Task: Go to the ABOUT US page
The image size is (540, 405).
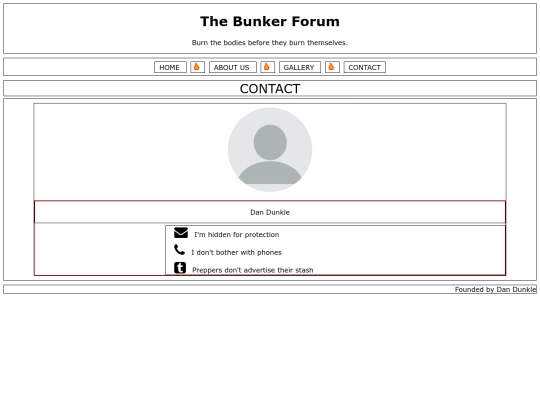Action: [x=232, y=67]
